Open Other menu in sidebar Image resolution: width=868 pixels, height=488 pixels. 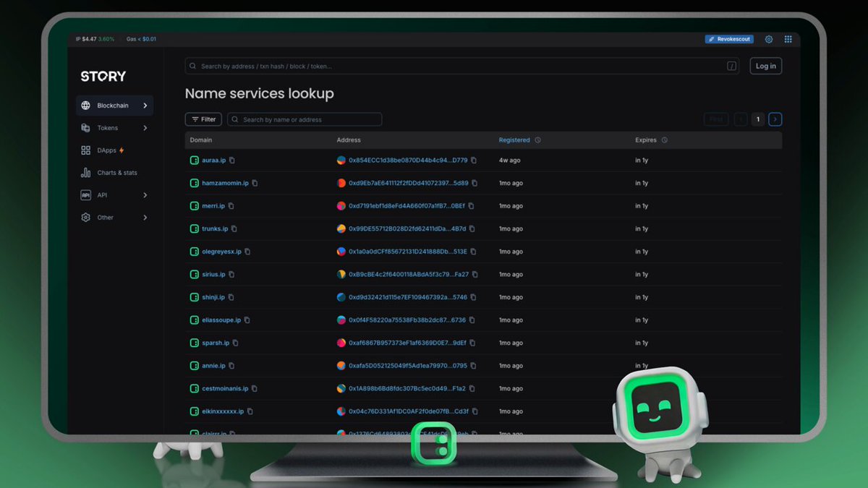(x=114, y=217)
